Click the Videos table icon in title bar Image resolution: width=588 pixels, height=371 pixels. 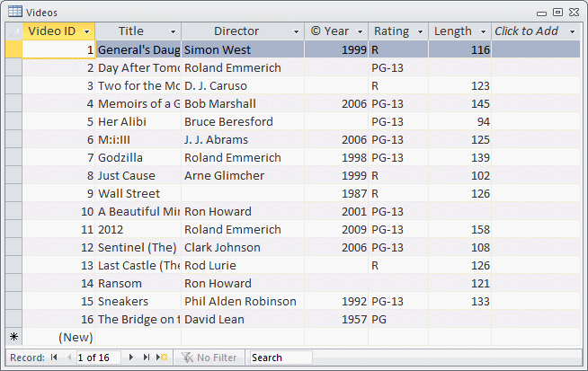(x=15, y=12)
